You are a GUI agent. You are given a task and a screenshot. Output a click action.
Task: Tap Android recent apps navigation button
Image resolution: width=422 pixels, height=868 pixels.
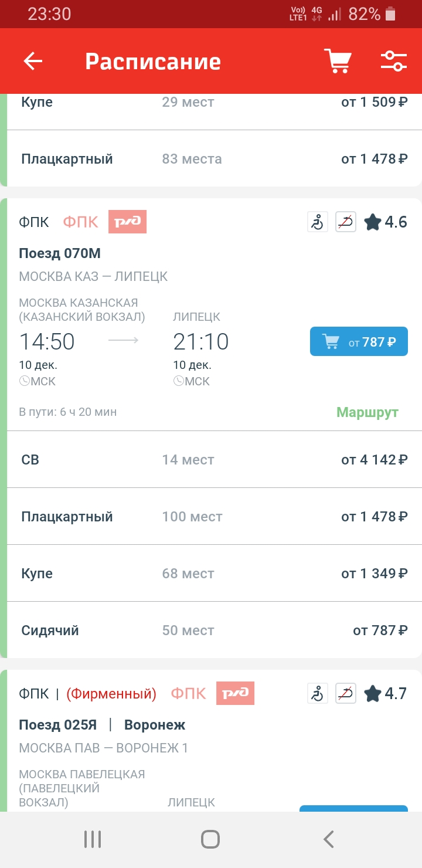93,839
